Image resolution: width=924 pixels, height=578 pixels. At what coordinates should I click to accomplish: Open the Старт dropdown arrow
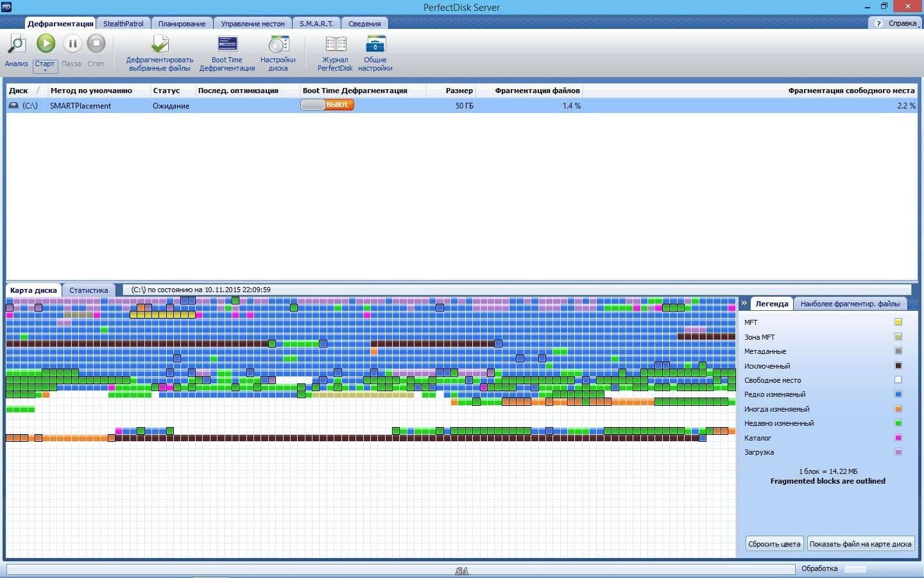pos(45,70)
